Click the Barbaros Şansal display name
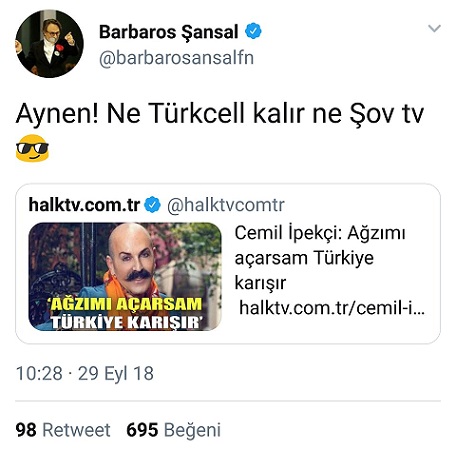This screenshot has height=450, width=456. tap(169, 32)
